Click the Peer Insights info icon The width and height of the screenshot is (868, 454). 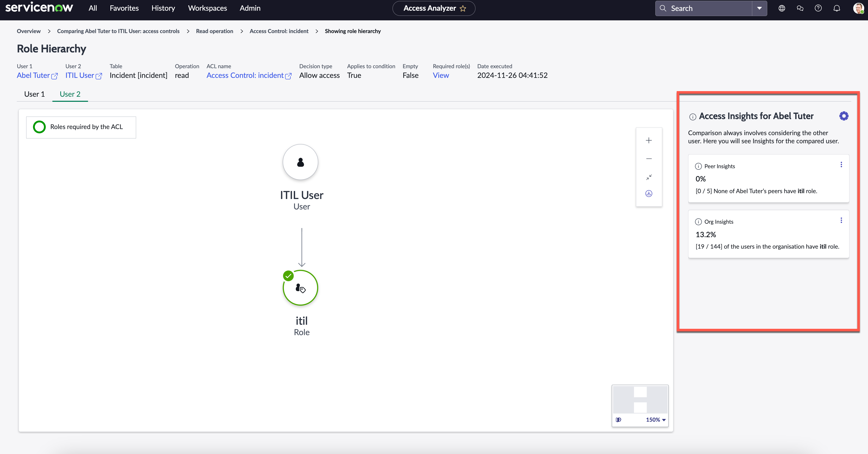point(698,166)
